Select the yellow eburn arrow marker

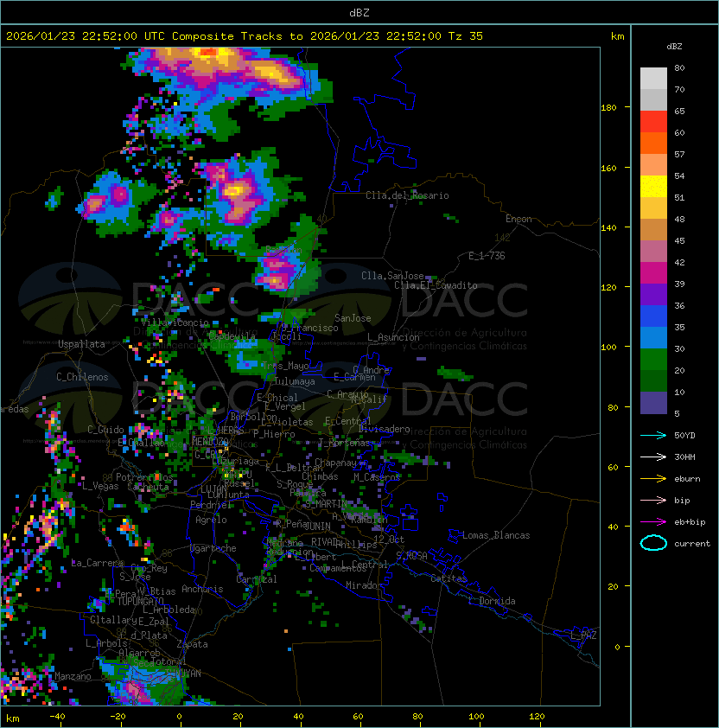[x=653, y=478]
